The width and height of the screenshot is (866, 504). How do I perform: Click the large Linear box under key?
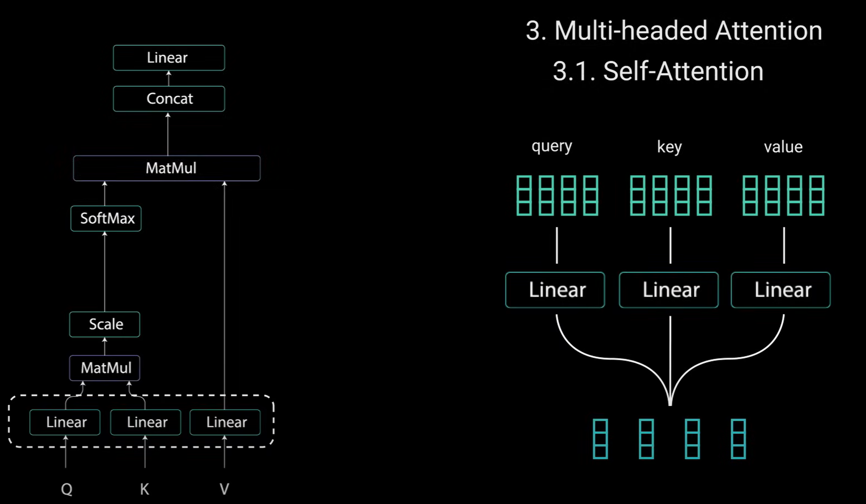pyautogui.click(x=668, y=290)
